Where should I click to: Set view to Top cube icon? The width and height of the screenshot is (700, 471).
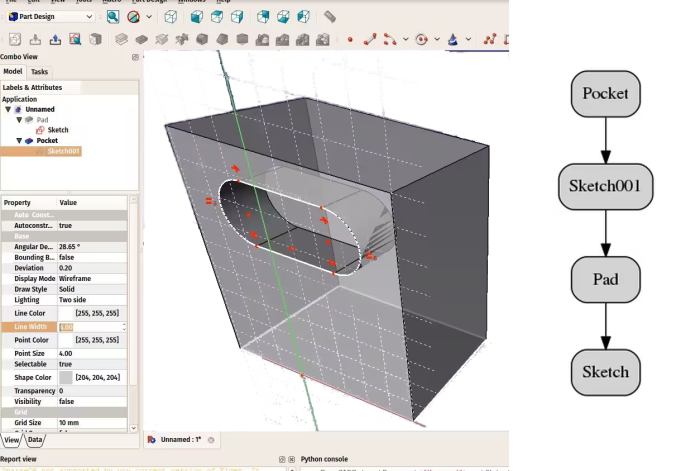[217, 17]
